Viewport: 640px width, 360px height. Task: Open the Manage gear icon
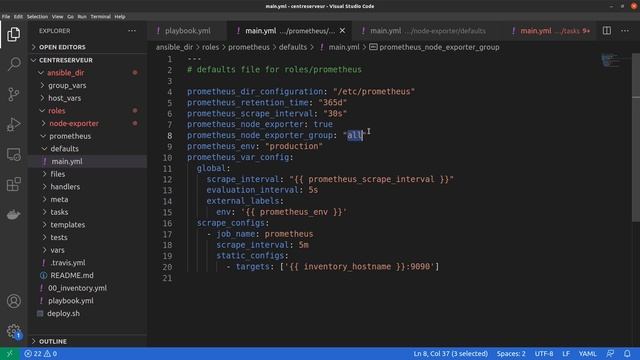13,331
